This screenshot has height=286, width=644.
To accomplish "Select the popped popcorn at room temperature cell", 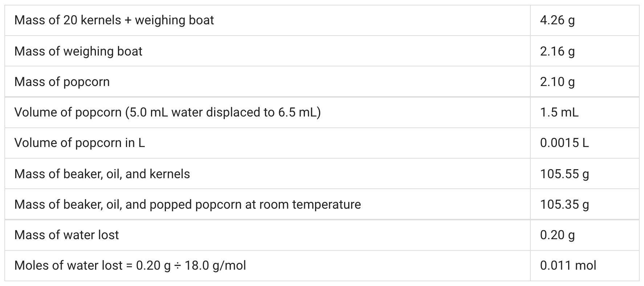I will (268, 204).
